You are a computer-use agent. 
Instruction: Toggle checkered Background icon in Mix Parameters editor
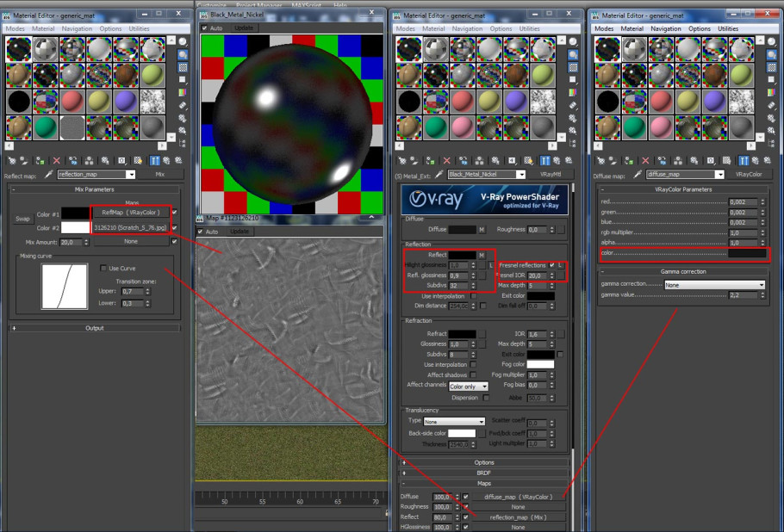pyautogui.click(x=183, y=67)
